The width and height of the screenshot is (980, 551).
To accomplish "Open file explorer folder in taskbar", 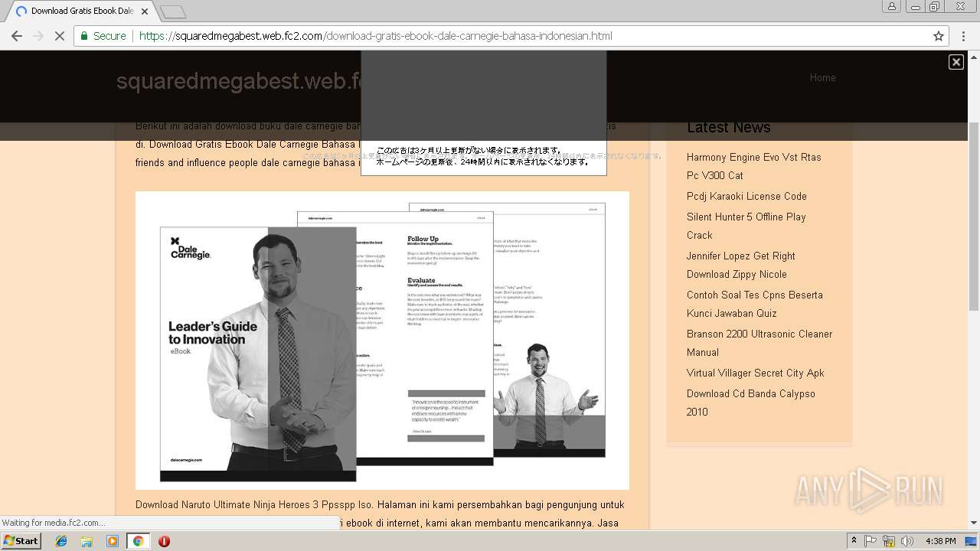I will pyautogui.click(x=87, y=541).
